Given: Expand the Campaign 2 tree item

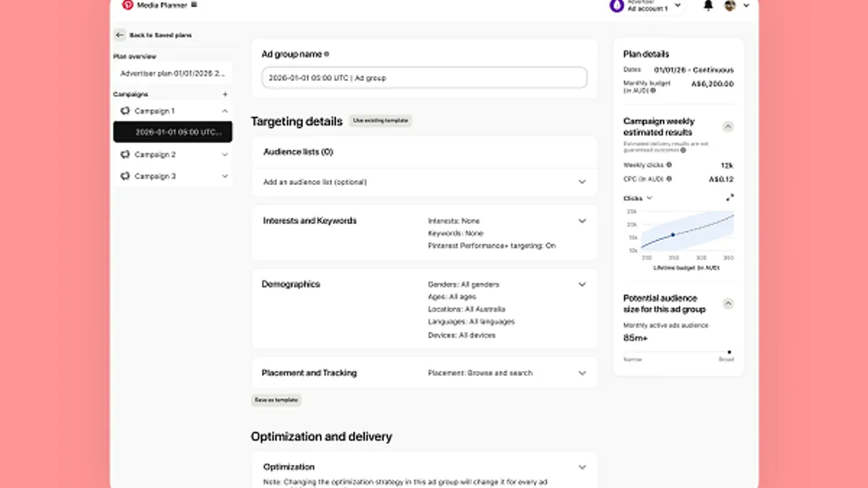Looking at the screenshot, I should pos(225,155).
